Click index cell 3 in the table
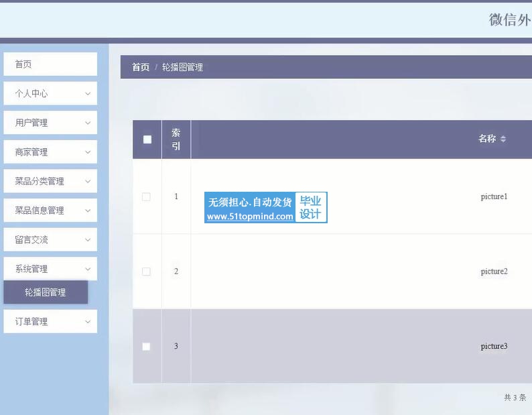 pos(176,346)
